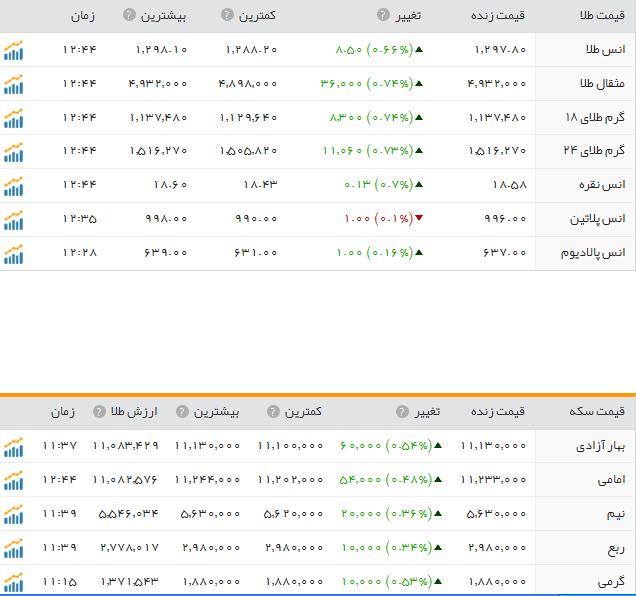Open انس طلا row label
The width and height of the screenshot is (636, 596).
(605, 49)
